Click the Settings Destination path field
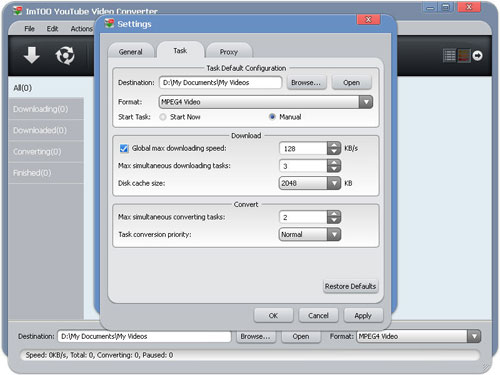 click(x=221, y=83)
